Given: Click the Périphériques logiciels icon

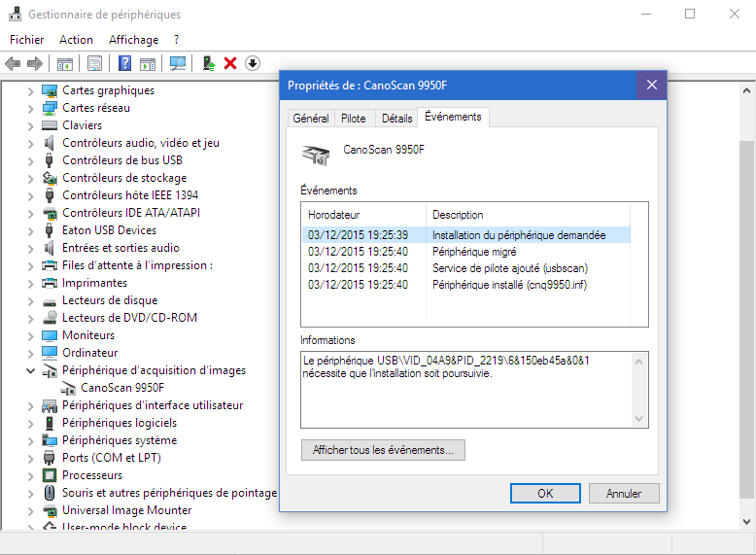Looking at the screenshot, I should 49,423.
